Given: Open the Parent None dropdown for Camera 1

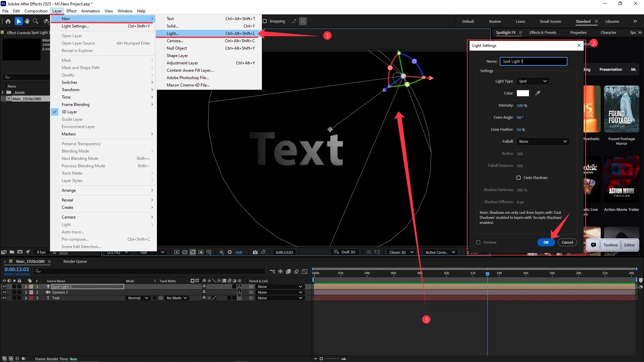Looking at the screenshot, I should click(x=280, y=292).
